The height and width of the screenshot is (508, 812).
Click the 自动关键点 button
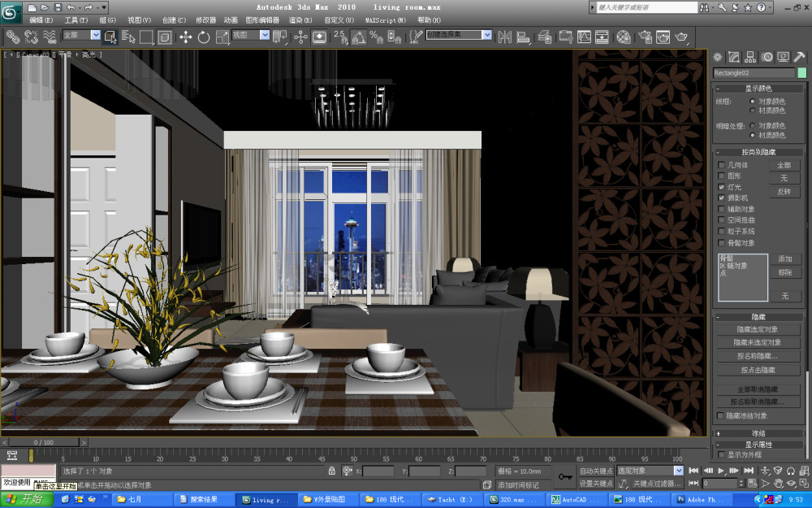pyautogui.click(x=595, y=471)
